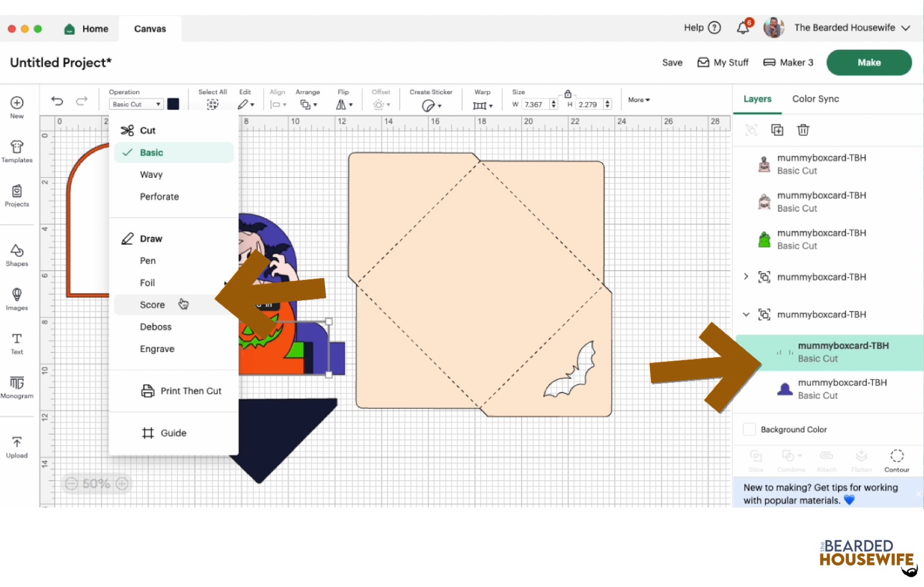This screenshot has height=587, width=924.
Task: Delete layer with trash icon
Action: (803, 130)
